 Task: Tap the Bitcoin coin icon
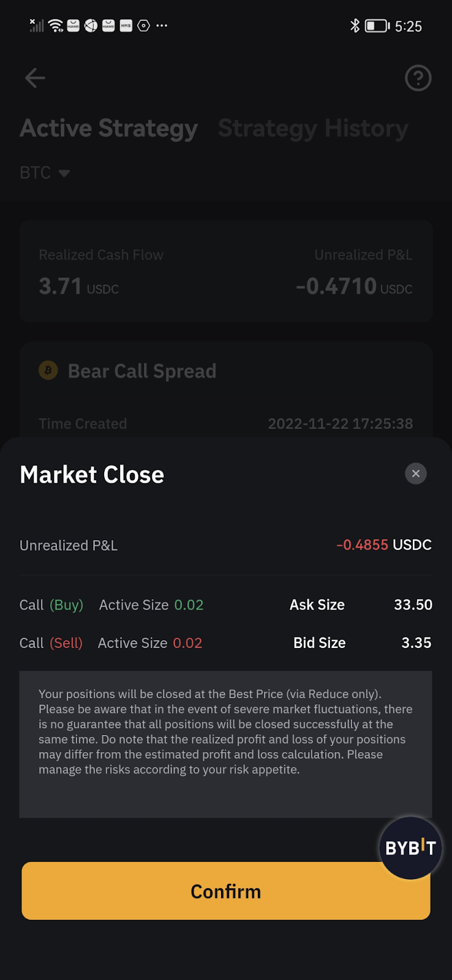(48, 371)
